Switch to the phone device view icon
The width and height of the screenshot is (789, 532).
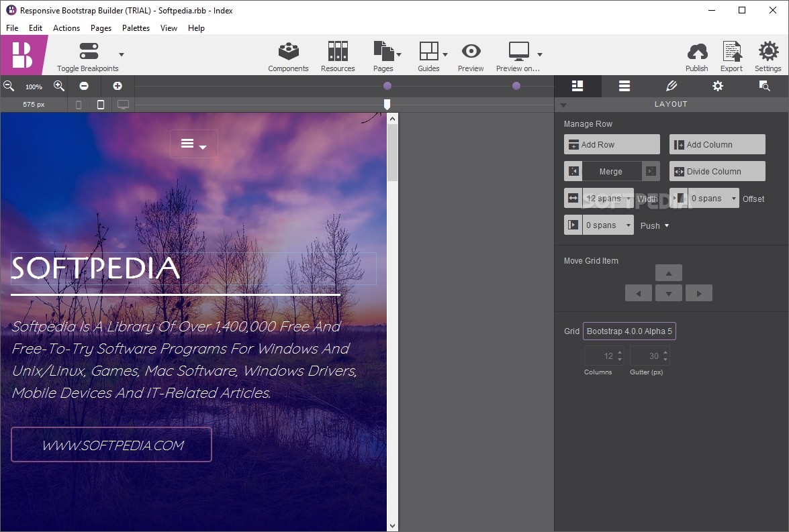pyautogui.click(x=79, y=105)
